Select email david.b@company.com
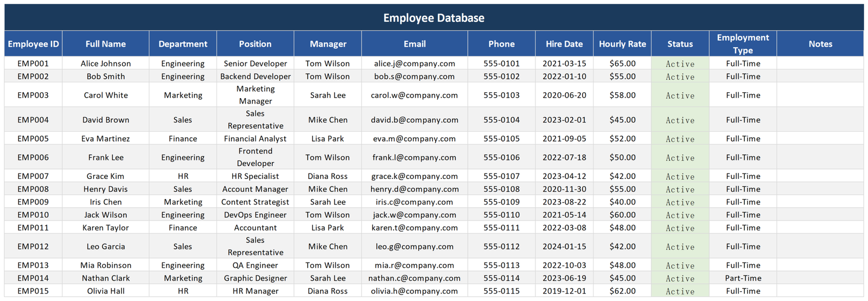 [414, 120]
